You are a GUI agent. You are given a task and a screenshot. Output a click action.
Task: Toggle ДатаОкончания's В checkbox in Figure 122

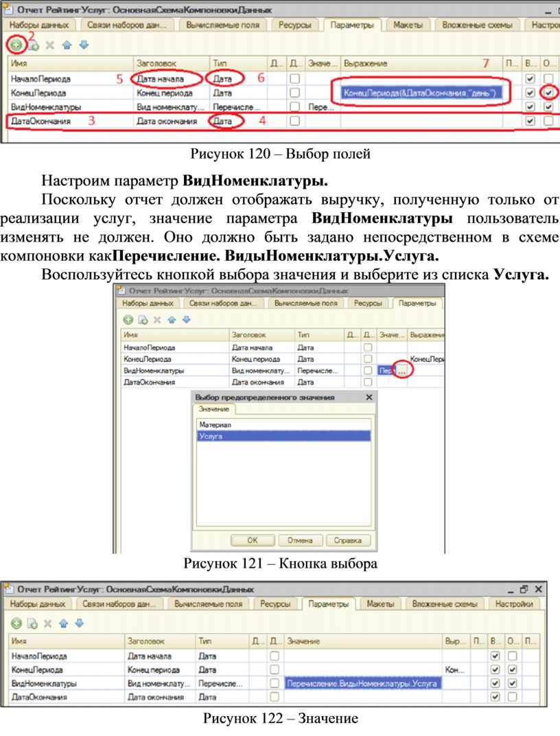click(495, 697)
